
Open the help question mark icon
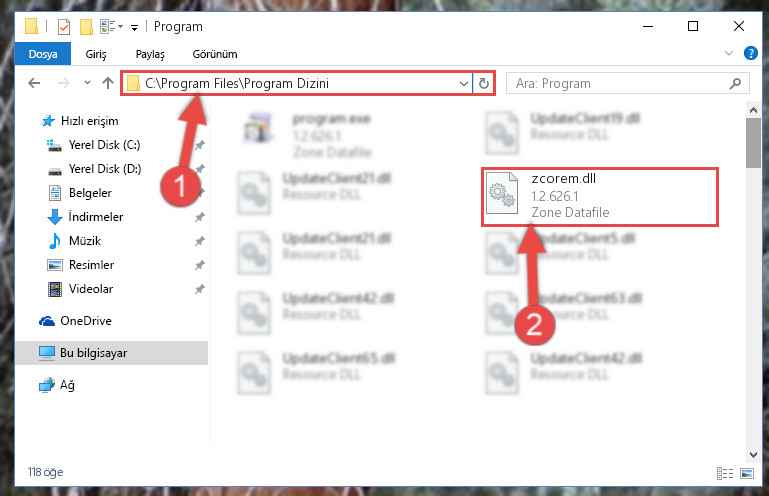tap(750, 53)
